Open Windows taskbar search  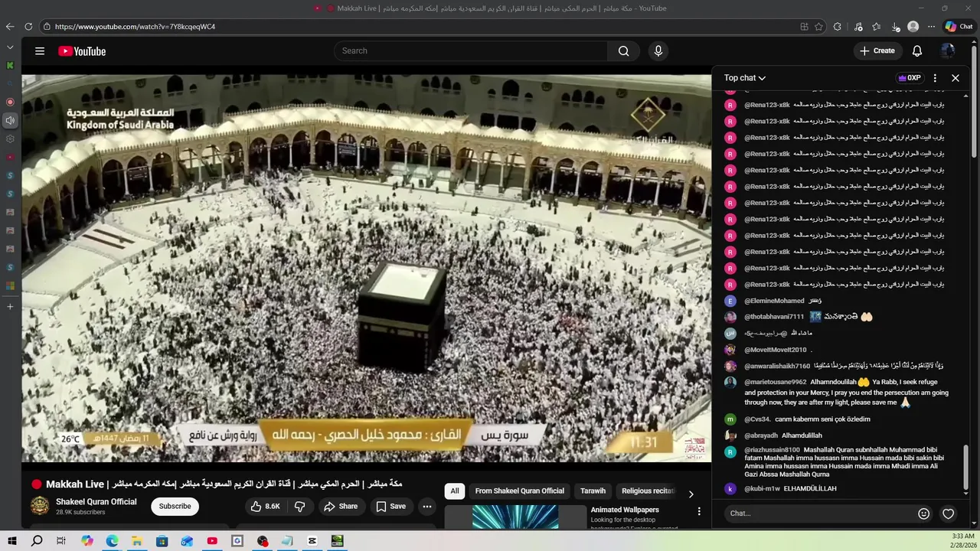point(37,541)
